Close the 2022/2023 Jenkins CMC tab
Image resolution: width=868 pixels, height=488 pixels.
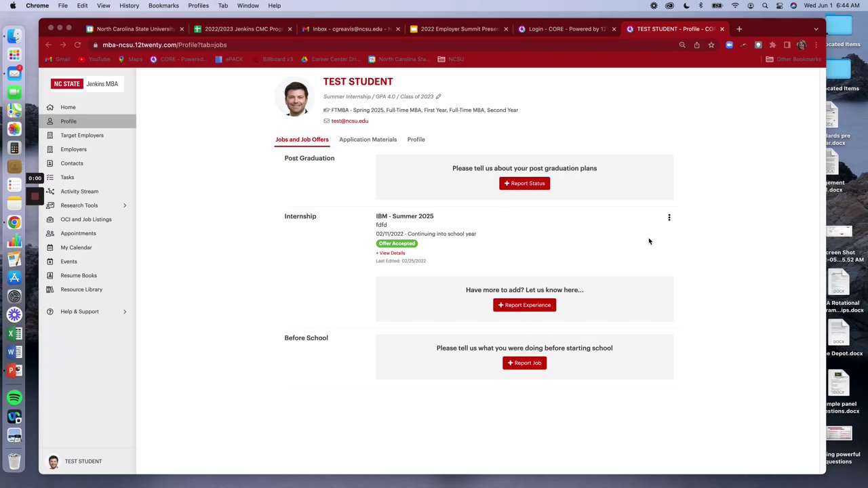click(290, 29)
